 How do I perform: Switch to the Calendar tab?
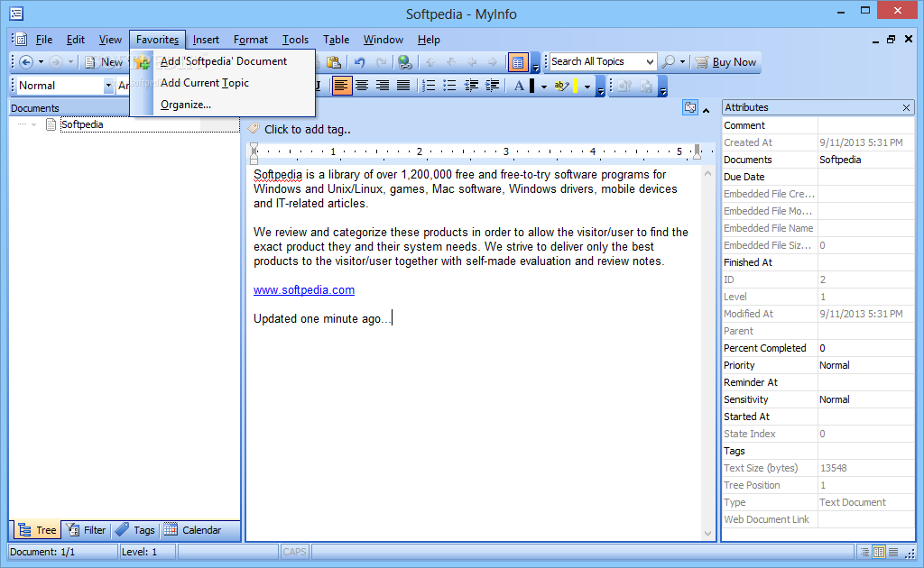click(x=193, y=530)
